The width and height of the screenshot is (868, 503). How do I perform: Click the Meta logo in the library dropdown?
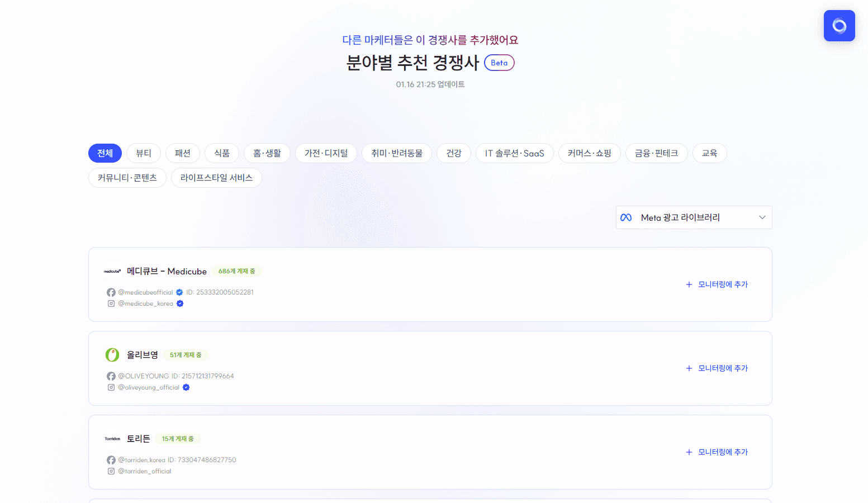626,217
